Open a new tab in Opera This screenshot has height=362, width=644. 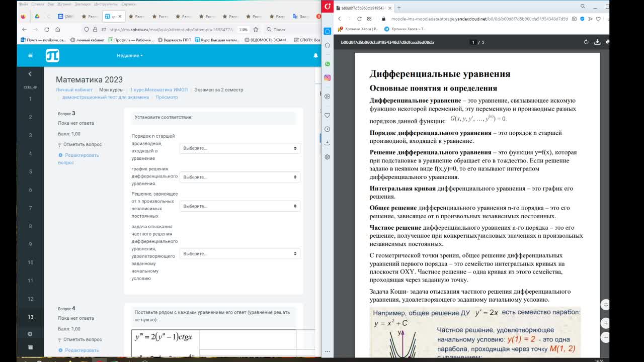click(x=398, y=8)
